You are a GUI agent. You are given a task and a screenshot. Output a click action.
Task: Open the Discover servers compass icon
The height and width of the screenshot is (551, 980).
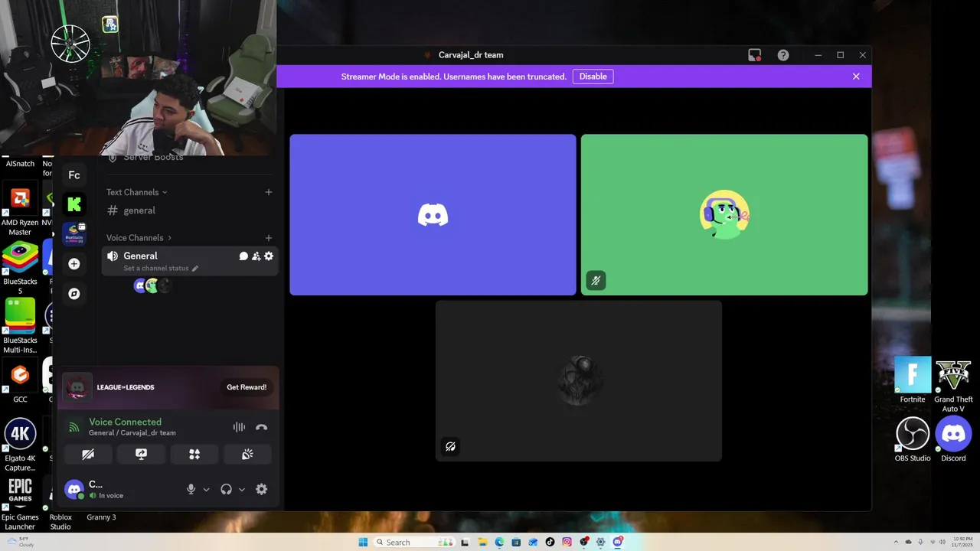coord(74,294)
